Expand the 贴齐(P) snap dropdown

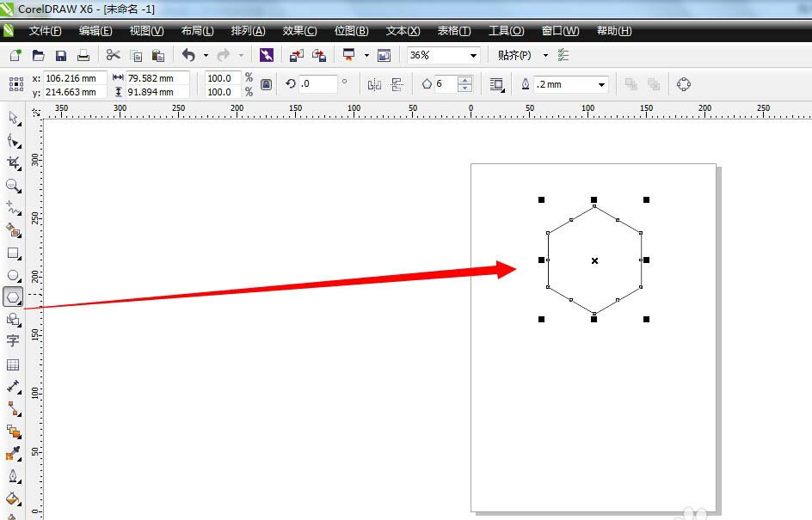[x=545, y=55]
